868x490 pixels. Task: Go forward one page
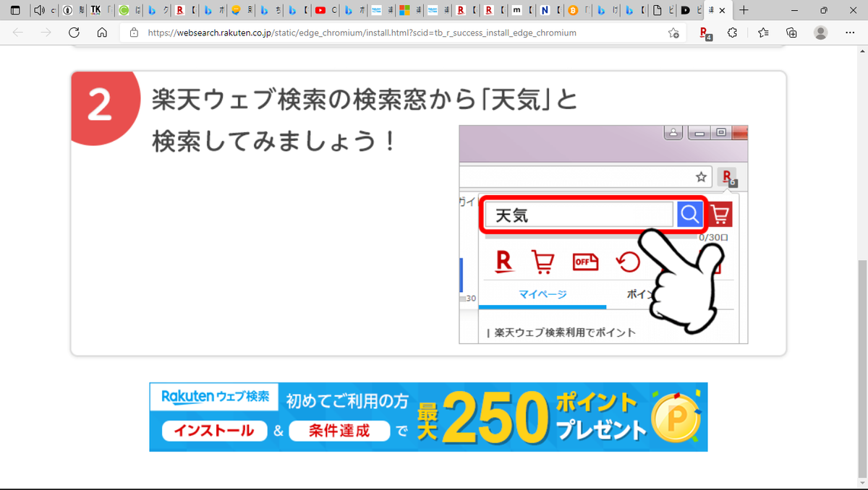pos(46,33)
